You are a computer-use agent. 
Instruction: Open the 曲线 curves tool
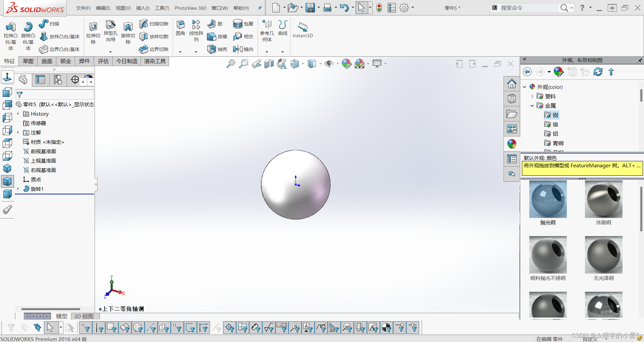tap(283, 28)
